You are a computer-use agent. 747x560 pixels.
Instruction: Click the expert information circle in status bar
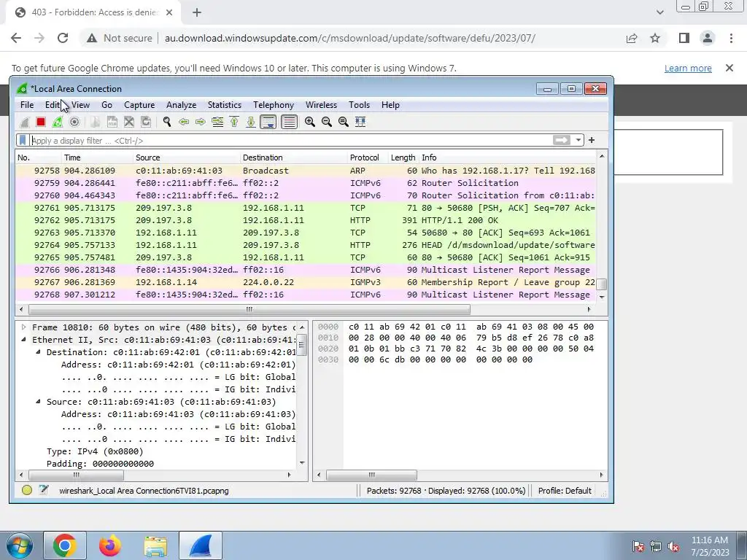click(x=27, y=490)
